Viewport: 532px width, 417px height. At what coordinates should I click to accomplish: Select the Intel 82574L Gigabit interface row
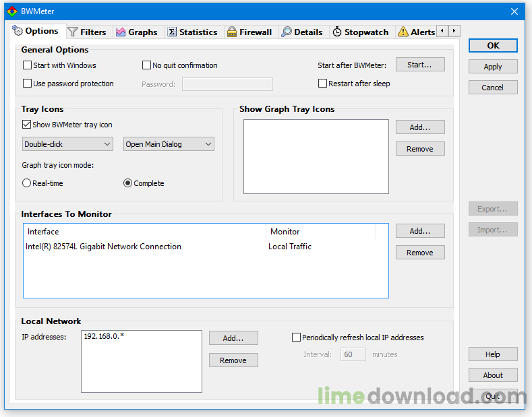click(x=104, y=247)
